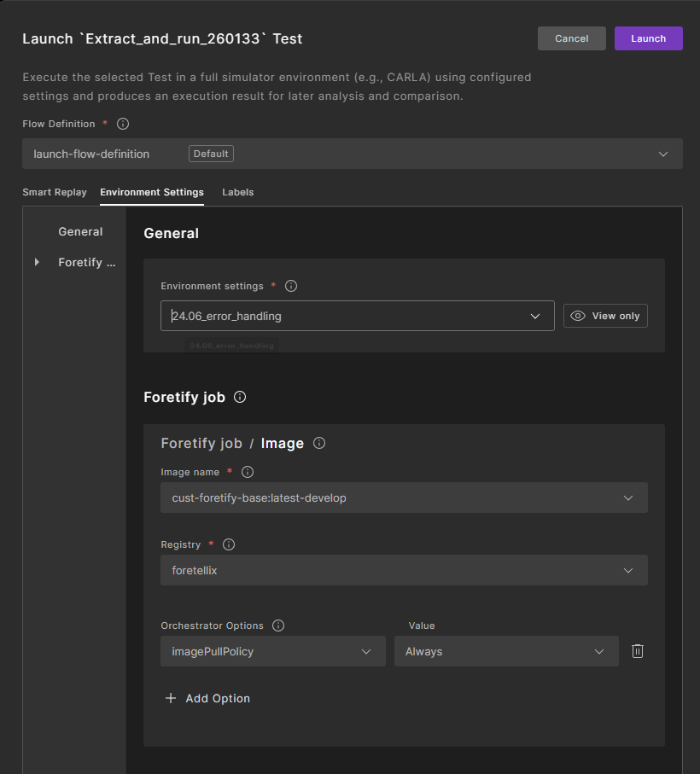Select General in the left sidebar
Viewport: 700px width, 774px height.
pyautogui.click(x=80, y=231)
